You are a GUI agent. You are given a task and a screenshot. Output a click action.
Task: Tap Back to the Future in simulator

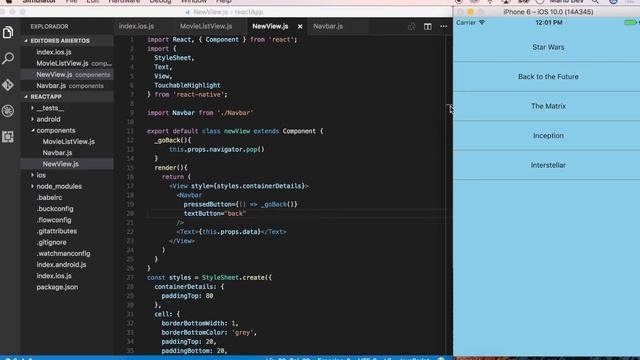[548, 77]
